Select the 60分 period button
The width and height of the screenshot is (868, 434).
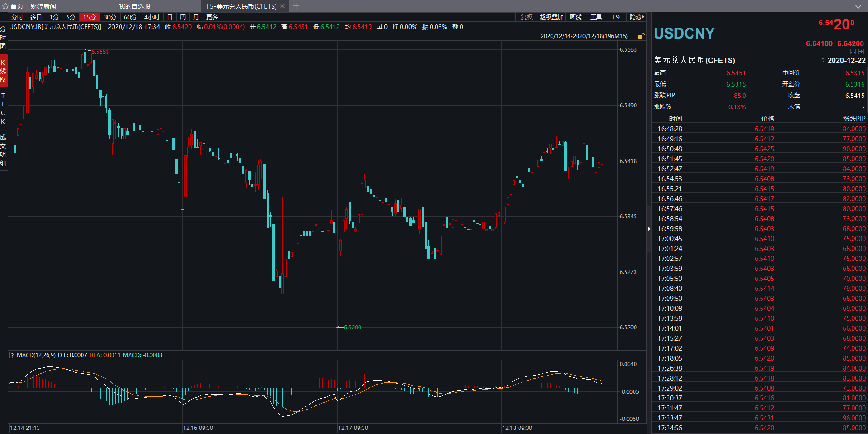pos(130,17)
